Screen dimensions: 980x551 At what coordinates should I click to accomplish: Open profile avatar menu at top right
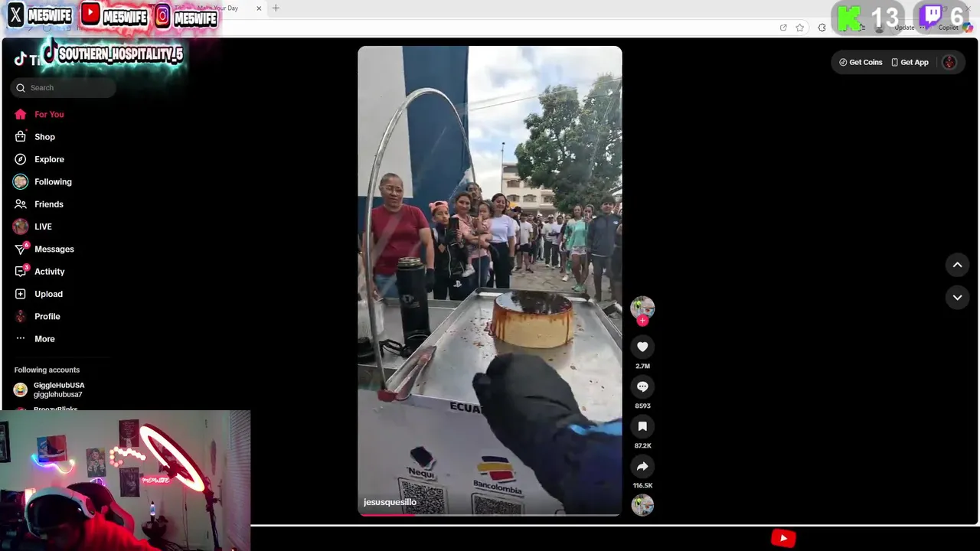tap(949, 62)
